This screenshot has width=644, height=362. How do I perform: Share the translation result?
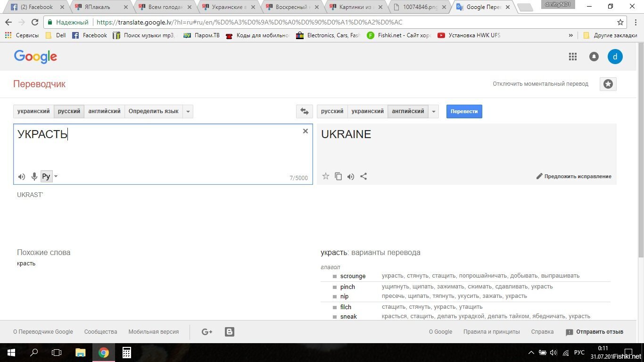363,176
